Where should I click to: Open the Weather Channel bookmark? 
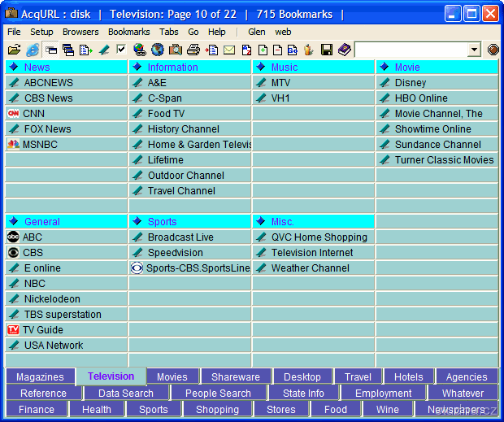click(x=310, y=268)
